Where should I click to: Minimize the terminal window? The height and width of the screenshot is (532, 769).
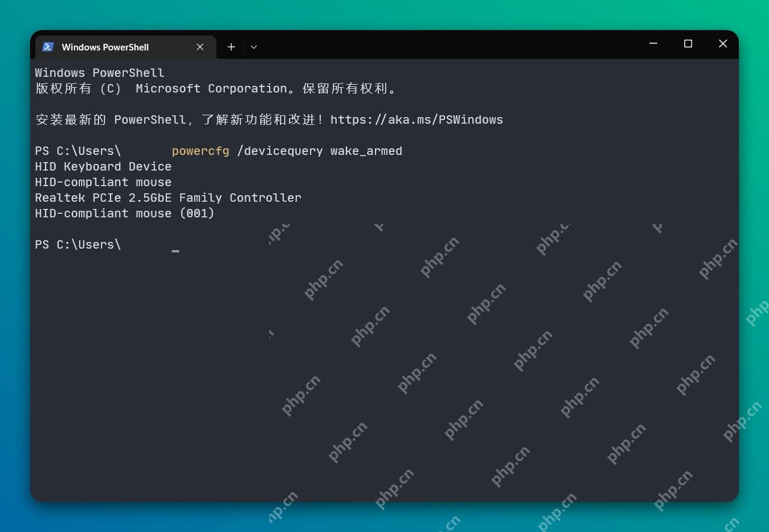click(x=654, y=44)
